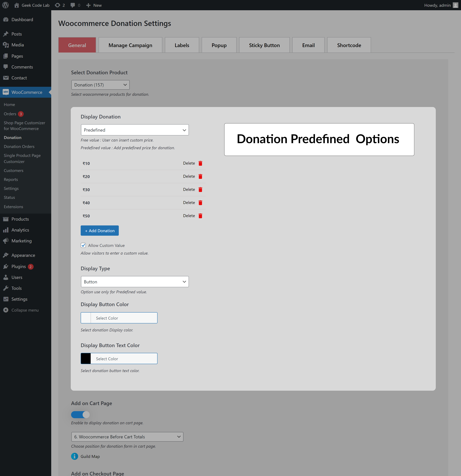Switch to the General tab
Viewport: 461px width, 476px height.
tap(77, 45)
